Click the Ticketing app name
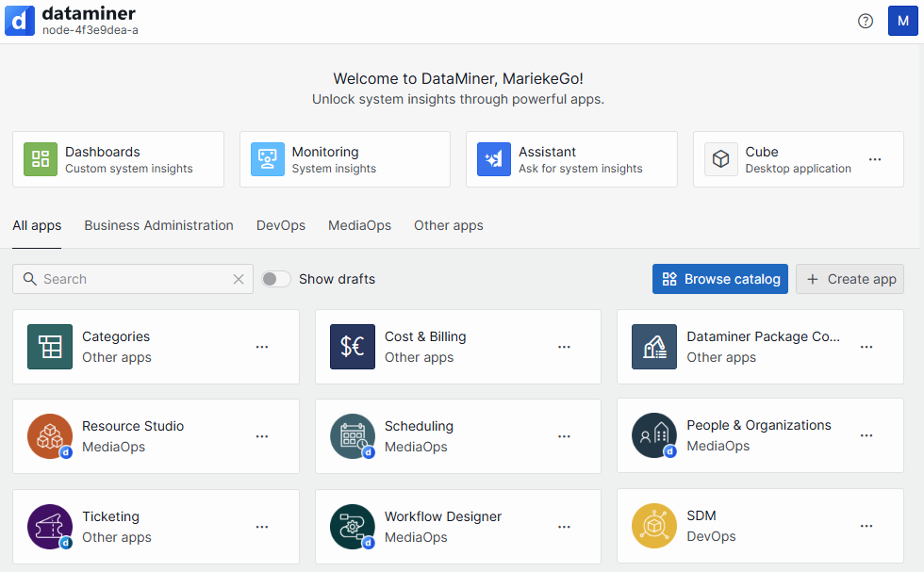Image resolution: width=924 pixels, height=572 pixels. (111, 516)
